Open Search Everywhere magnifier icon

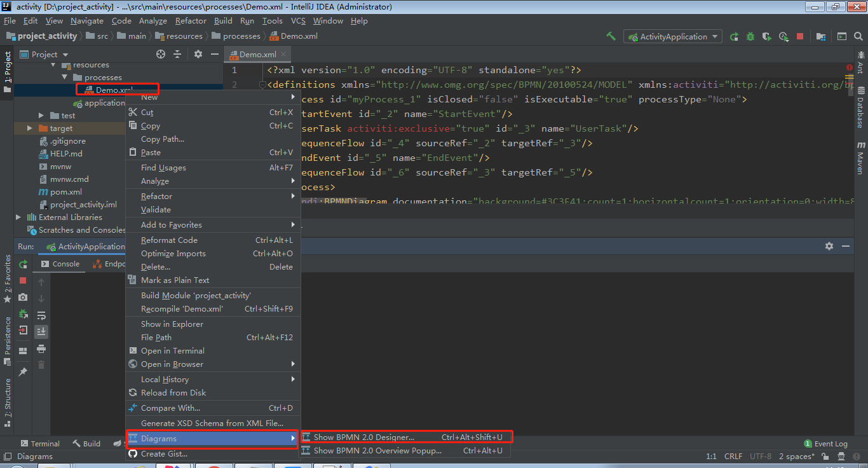tap(858, 36)
